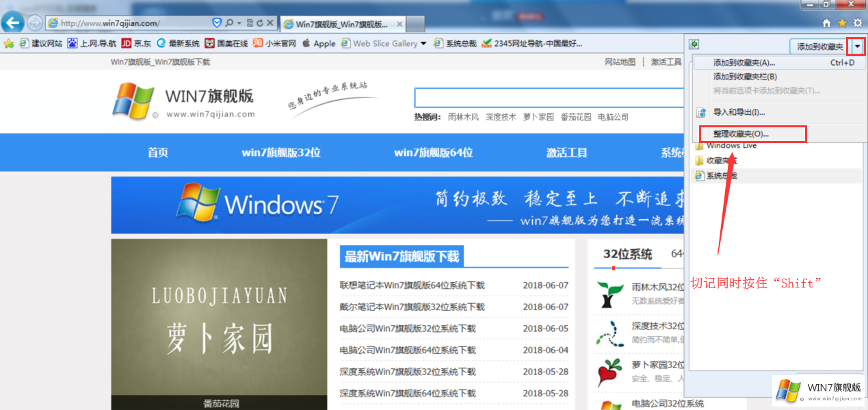The width and height of the screenshot is (868, 410).
Task: Click hot word 电脑公司
Action: pyautogui.click(x=613, y=117)
